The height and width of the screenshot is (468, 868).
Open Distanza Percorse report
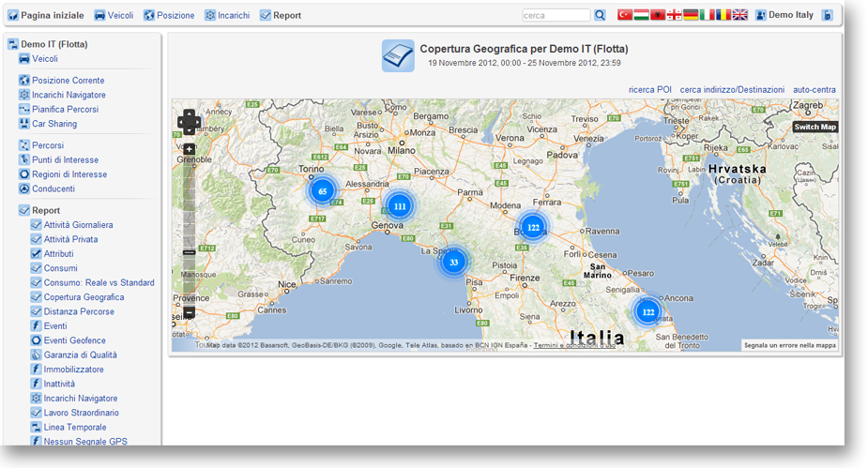click(x=72, y=311)
